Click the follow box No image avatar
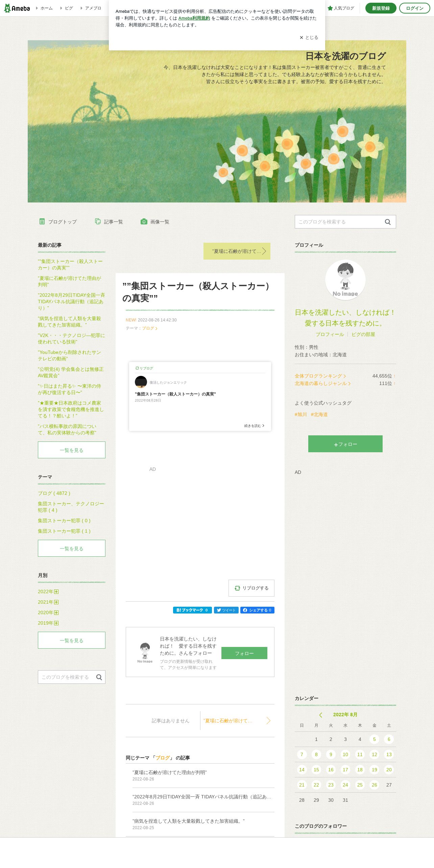 (x=145, y=653)
